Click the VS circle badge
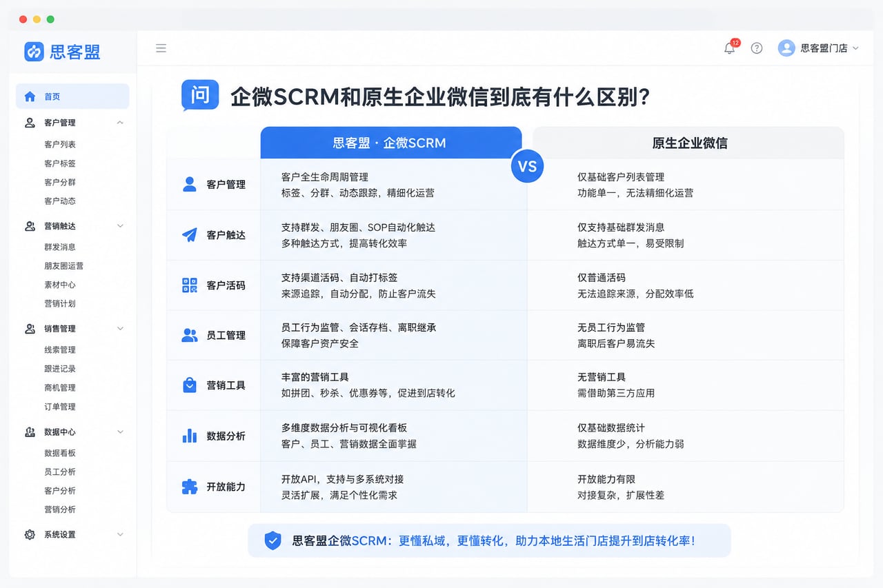The width and height of the screenshot is (883, 588). [527, 166]
